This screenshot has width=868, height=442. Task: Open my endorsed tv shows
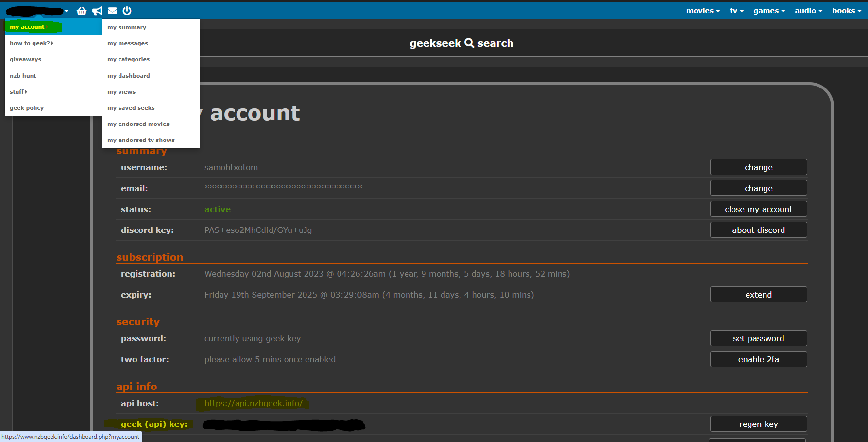[151, 140]
